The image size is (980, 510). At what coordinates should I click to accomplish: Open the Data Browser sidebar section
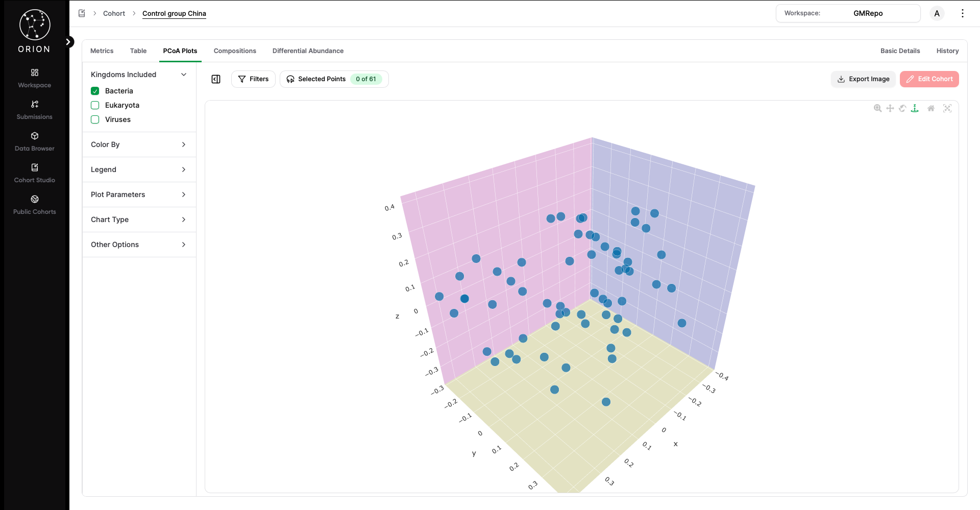(x=34, y=141)
